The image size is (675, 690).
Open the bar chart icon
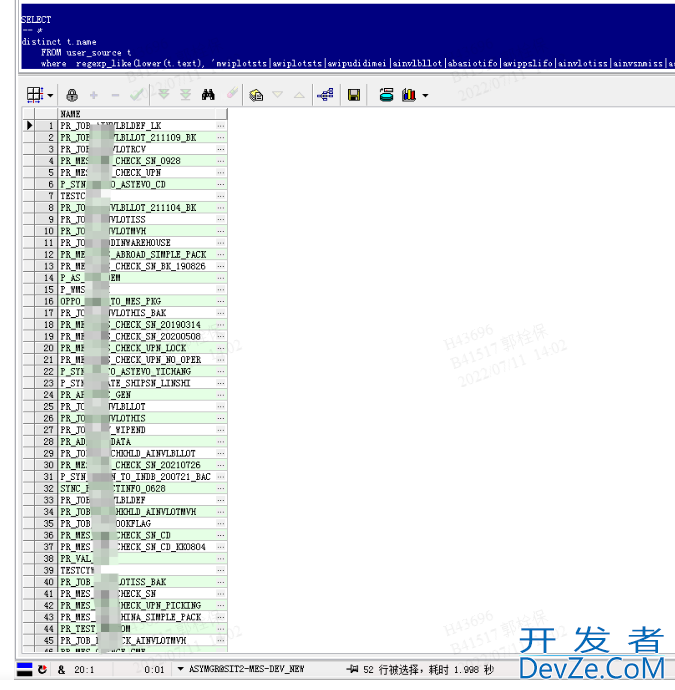pyautogui.click(x=409, y=95)
